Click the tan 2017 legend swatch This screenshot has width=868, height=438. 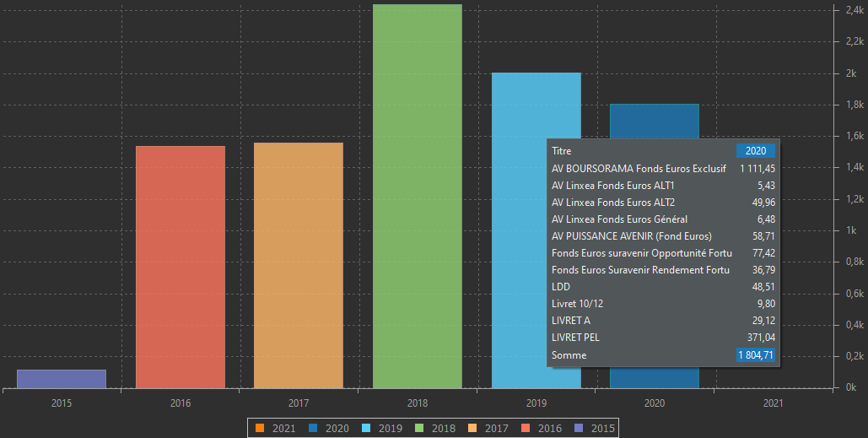(x=472, y=428)
